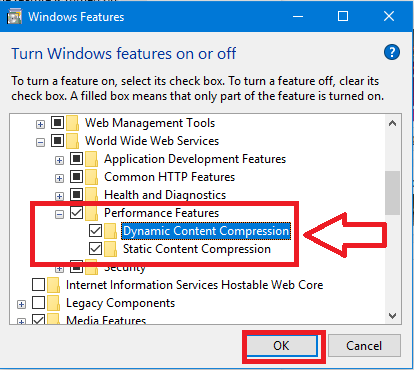
Task: Minimize the Windows Features dialog
Action: coord(298,16)
